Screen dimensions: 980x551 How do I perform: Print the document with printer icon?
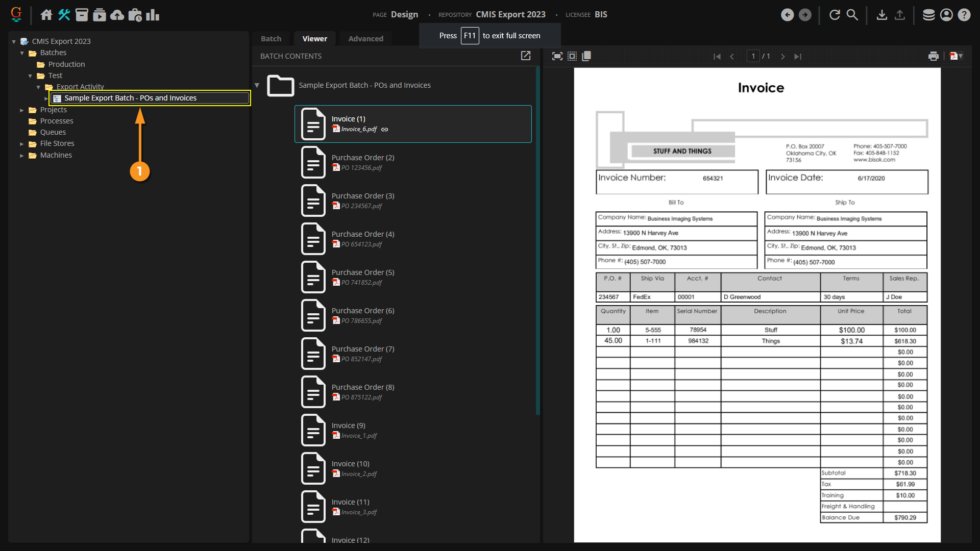933,56
